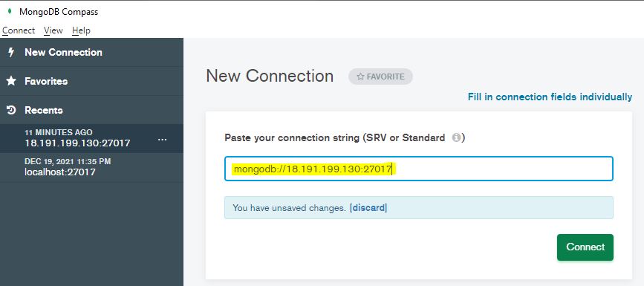
Task: Click the FAVORITE pill button
Action: point(380,77)
